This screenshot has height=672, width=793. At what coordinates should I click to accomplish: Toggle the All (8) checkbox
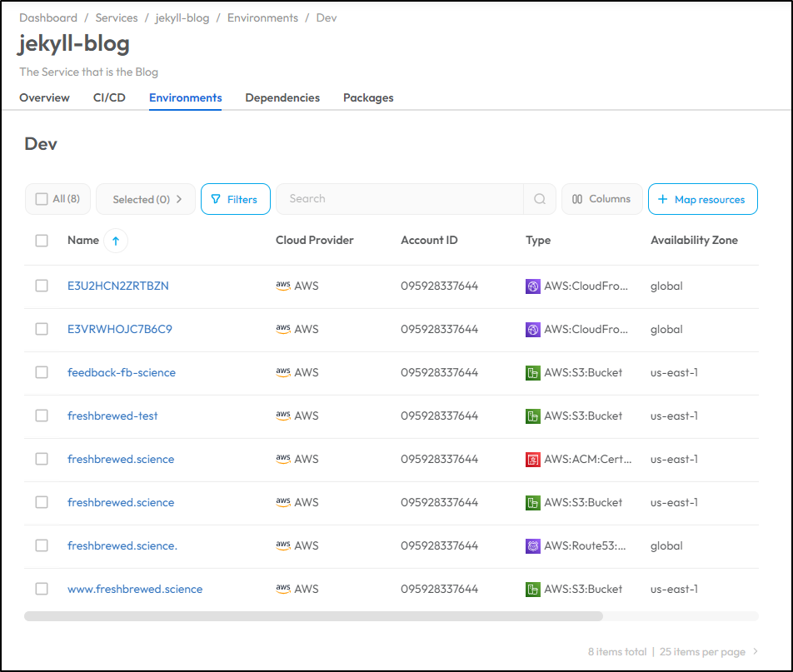coord(42,199)
